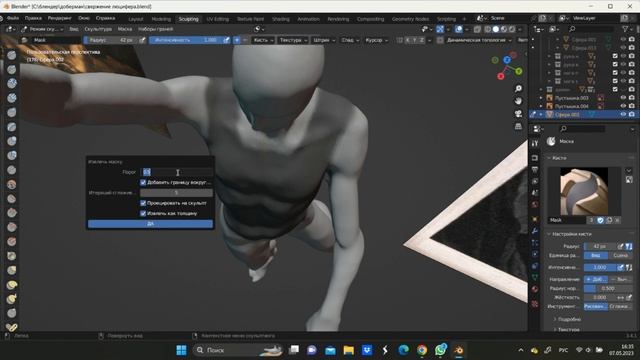Screen dimensions: 640x360
Task: Switch to material preview shading
Action: (504, 29)
